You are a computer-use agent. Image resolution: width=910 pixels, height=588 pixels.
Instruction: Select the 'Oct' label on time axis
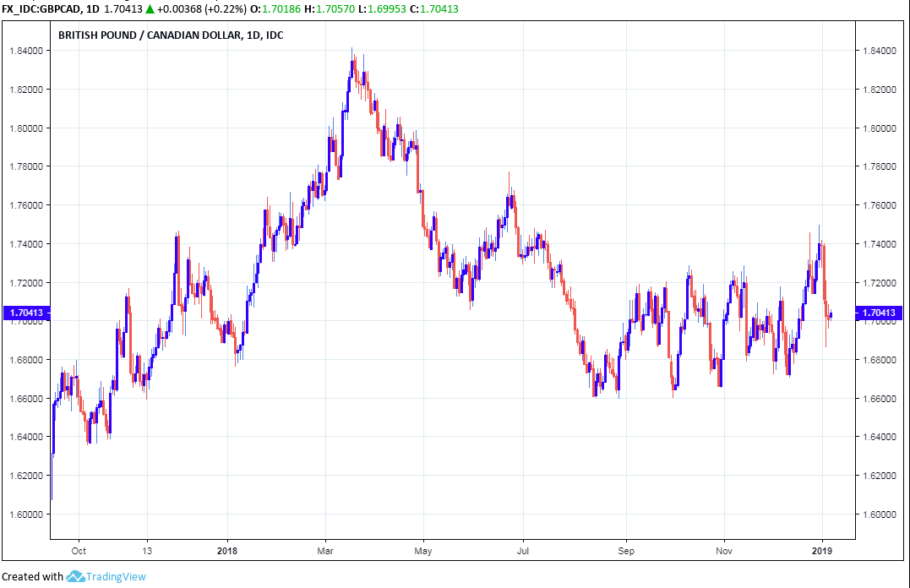(77, 549)
